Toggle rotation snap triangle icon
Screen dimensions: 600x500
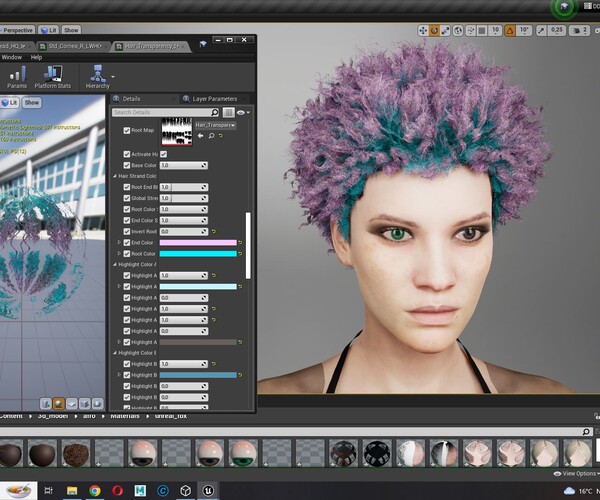[510, 31]
